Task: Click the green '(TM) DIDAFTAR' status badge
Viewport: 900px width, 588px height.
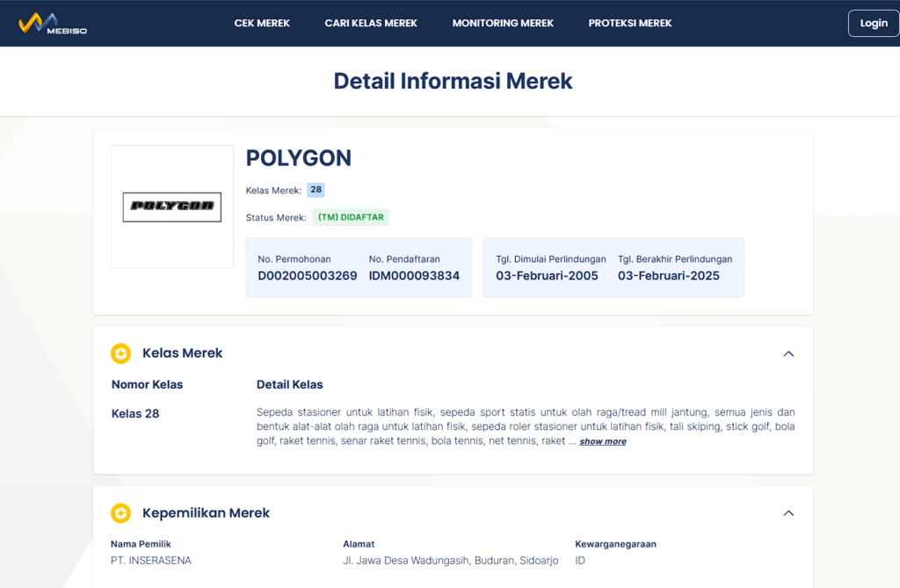Action: pos(351,216)
